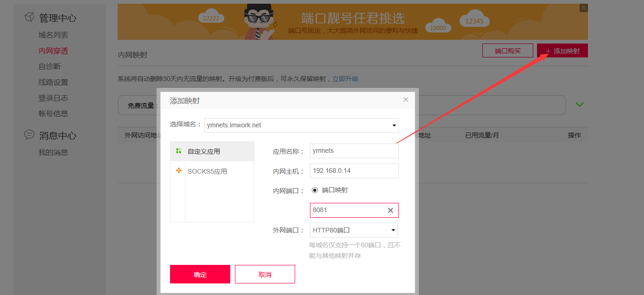Screen dimensions: 644x295
Task: Select the 自定义应用 tab
Action: coord(212,151)
